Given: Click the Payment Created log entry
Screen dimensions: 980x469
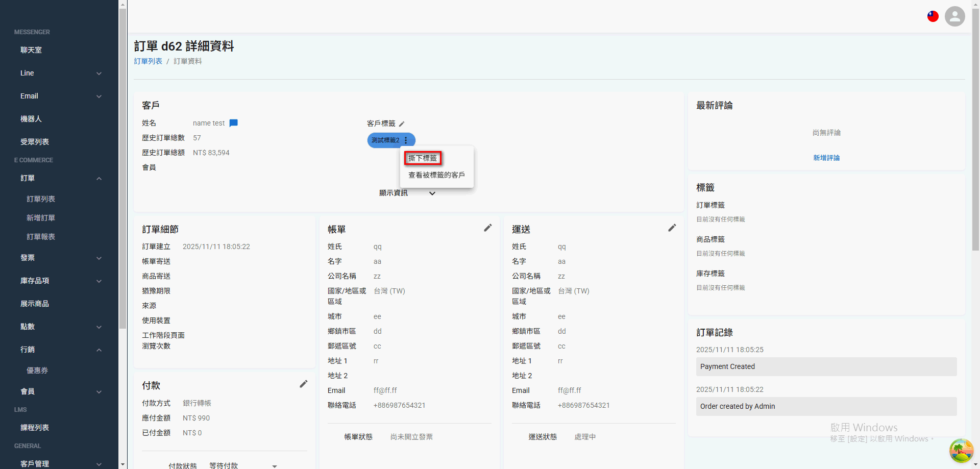Looking at the screenshot, I should [x=826, y=366].
